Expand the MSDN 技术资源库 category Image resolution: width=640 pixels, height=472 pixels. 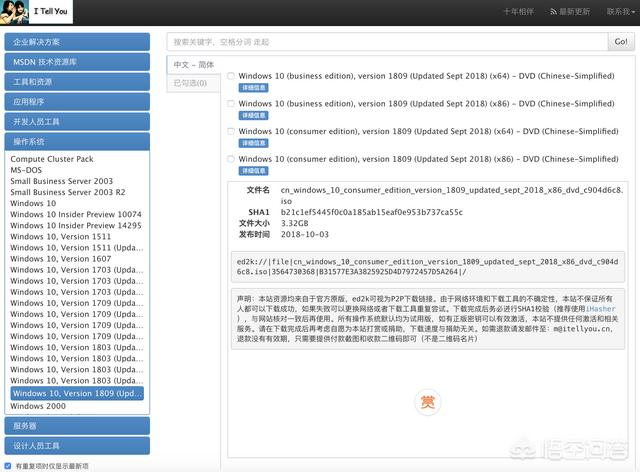[x=77, y=62]
